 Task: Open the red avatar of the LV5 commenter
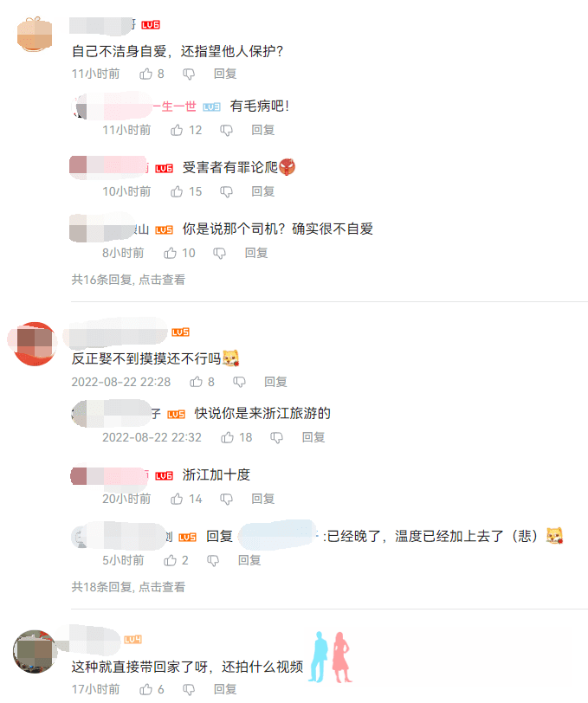[34, 344]
